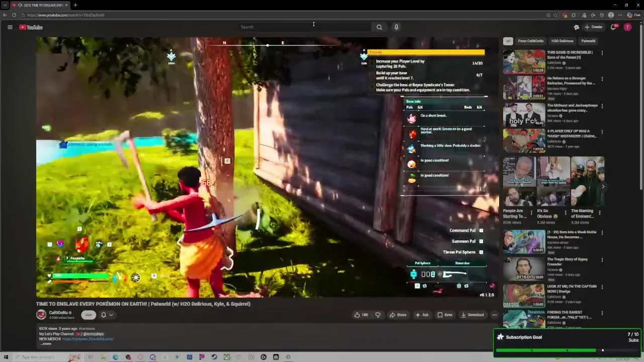Open options for Sons of the Forest video
The height and width of the screenshot is (362, 644).
[x=602, y=53]
